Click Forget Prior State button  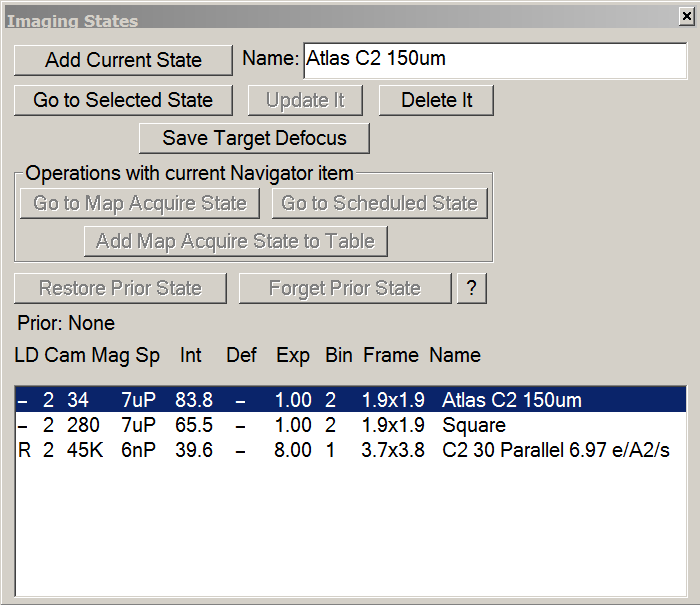coord(345,288)
